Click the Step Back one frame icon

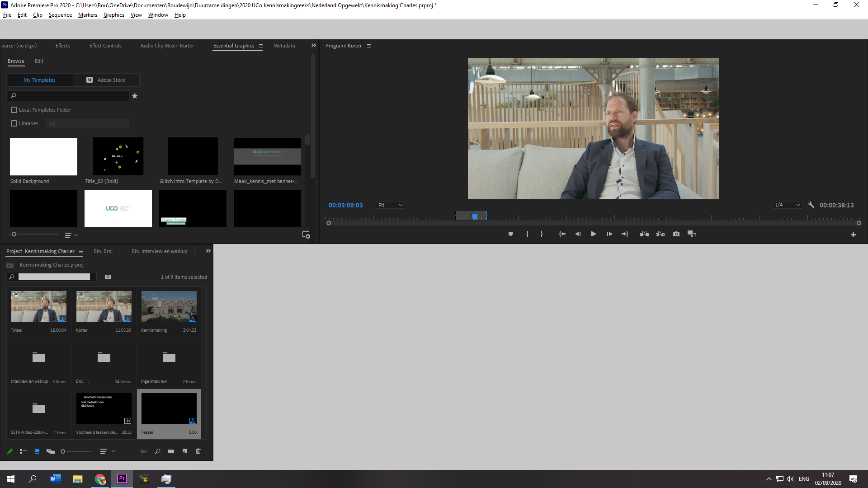(578, 234)
